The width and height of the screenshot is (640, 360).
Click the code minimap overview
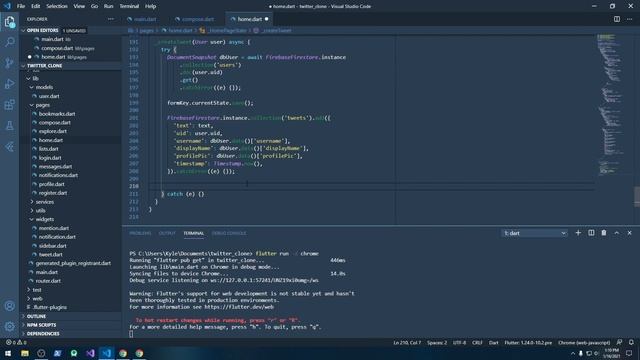(x=611, y=105)
